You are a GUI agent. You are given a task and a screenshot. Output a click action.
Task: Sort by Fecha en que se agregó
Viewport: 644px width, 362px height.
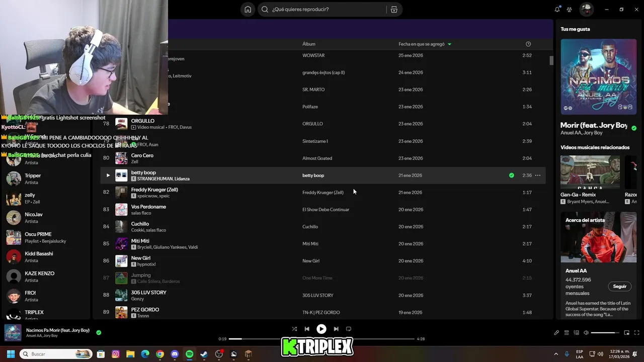425,44
